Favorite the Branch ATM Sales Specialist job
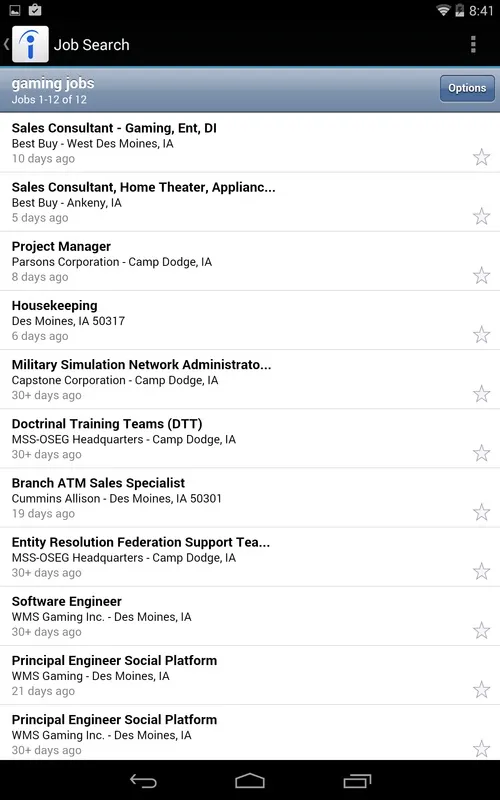The width and height of the screenshot is (500, 800). [x=481, y=512]
